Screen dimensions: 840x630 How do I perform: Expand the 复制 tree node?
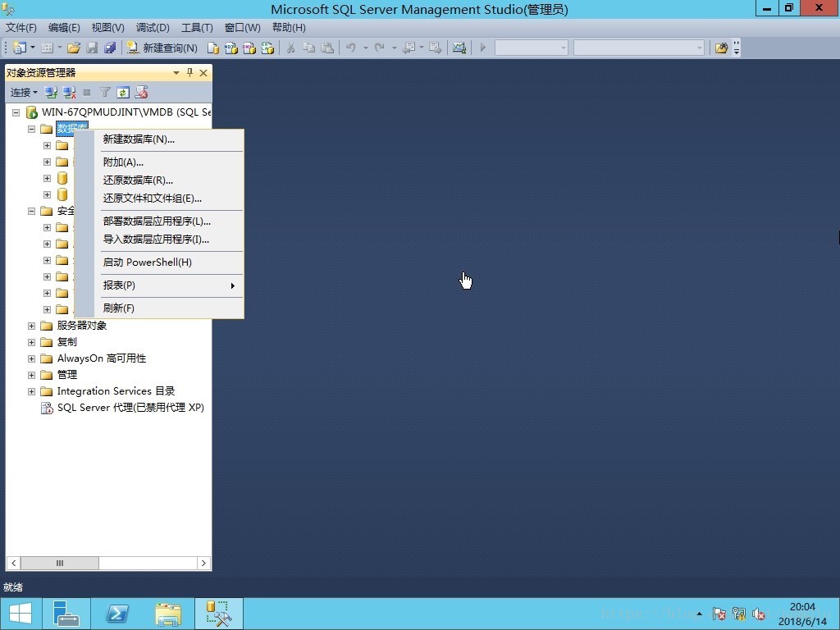click(32, 342)
